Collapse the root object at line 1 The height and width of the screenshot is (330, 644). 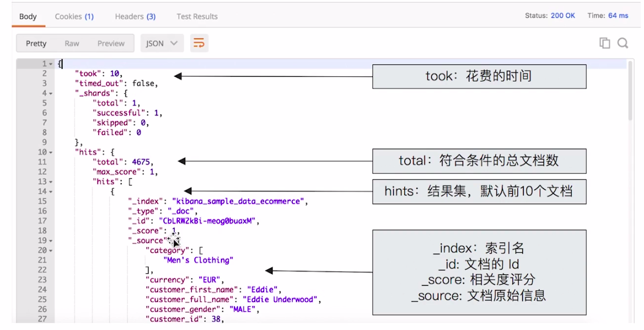pyautogui.click(x=51, y=64)
